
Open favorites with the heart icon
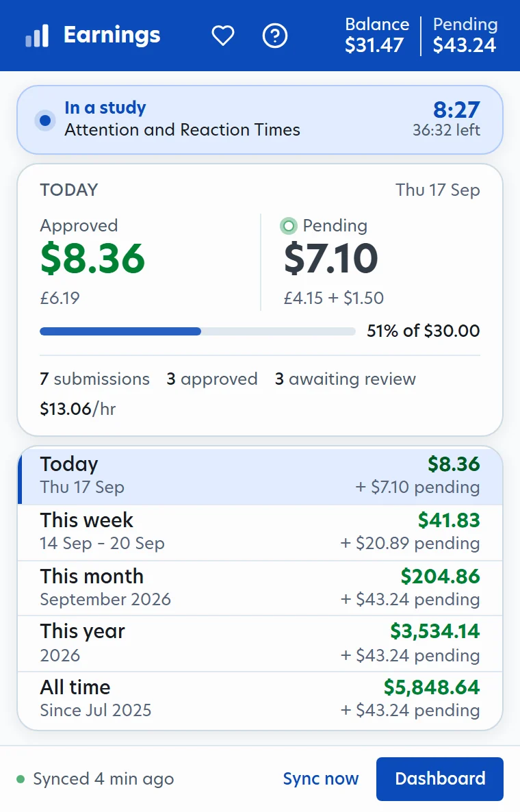click(x=223, y=36)
